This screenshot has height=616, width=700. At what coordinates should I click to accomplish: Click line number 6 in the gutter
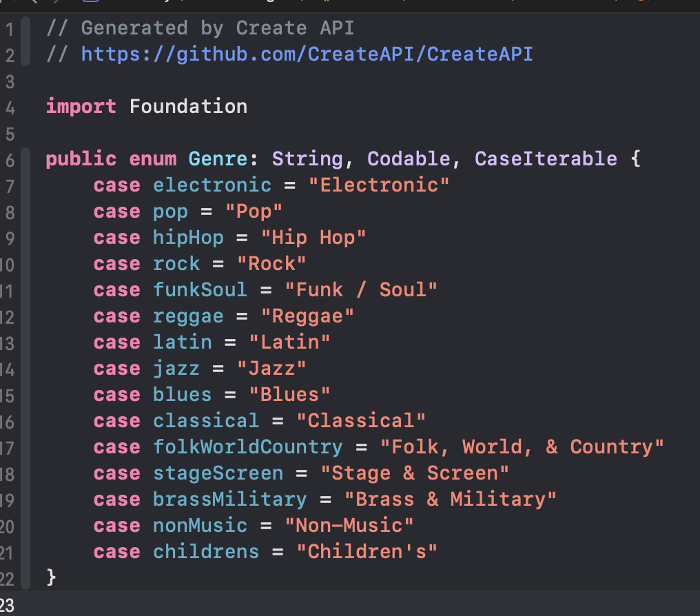coord(10,161)
